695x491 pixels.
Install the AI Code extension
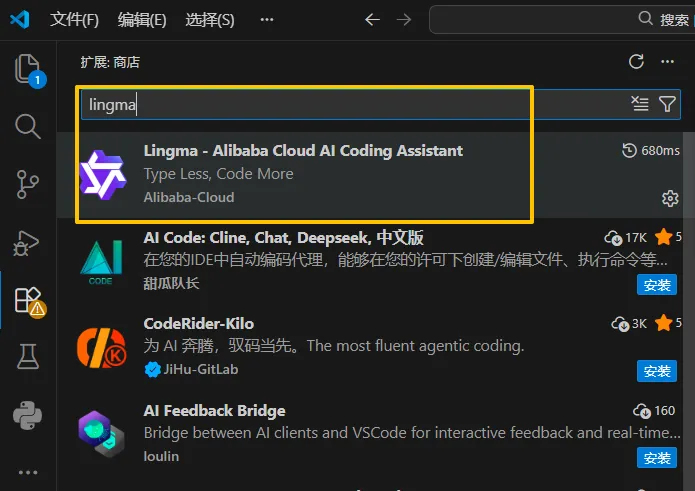(657, 285)
